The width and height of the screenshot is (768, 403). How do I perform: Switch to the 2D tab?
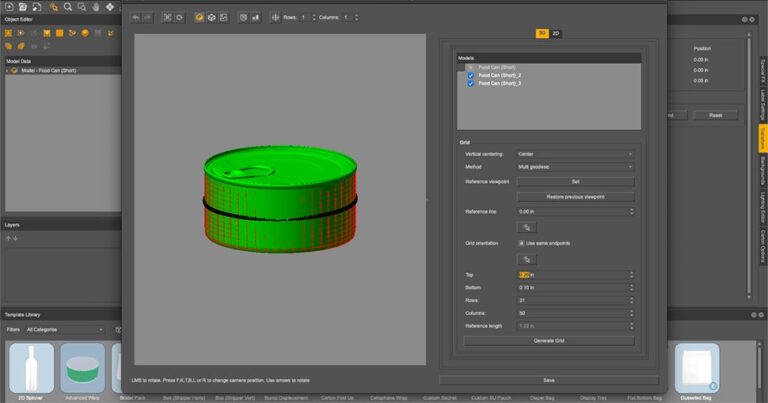(x=555, y=33)
